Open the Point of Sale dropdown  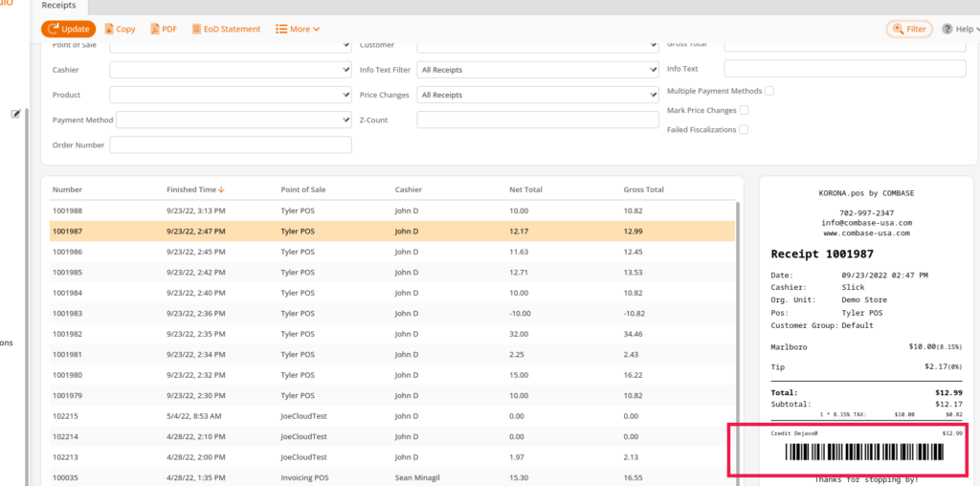pos(231,46)
